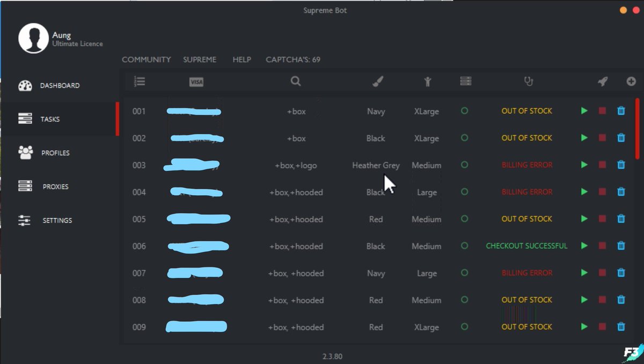Click the rocket start-all icon

603,81
